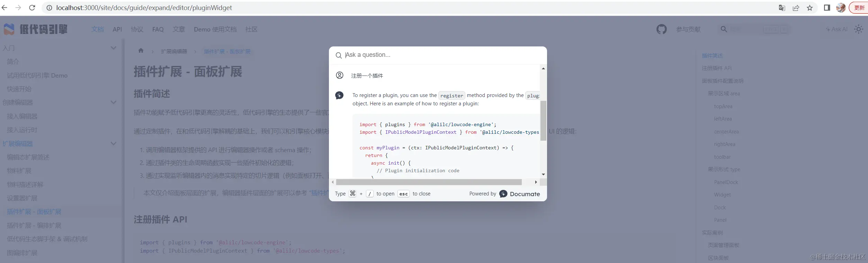Open 设置器扩展 in the sidebar

[22, 198]
